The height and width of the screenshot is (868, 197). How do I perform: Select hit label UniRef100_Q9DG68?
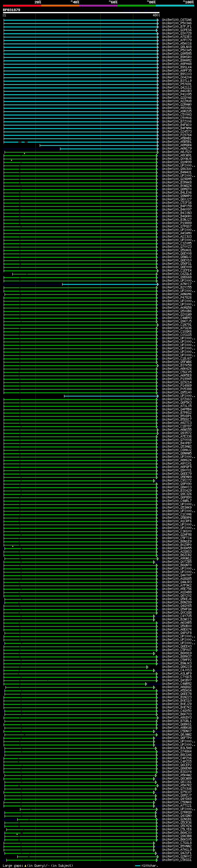(x=177, y=277)
